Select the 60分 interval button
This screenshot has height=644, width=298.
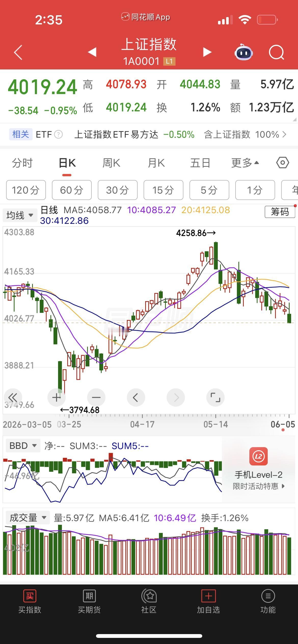(72, 190)
